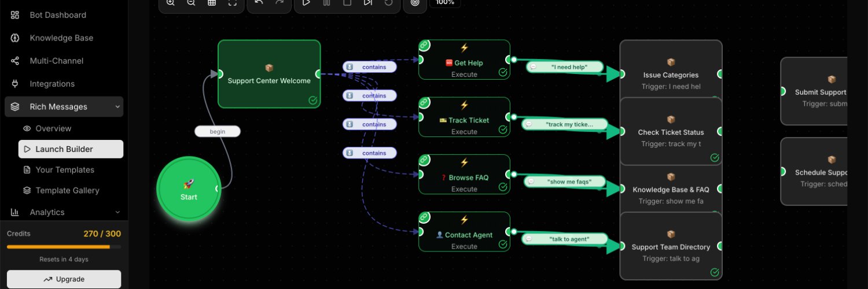The height and width of the screenshot is (289, 868).
Task: Click the lightning icon on Track Ticket node
Action: click(464, 105)
